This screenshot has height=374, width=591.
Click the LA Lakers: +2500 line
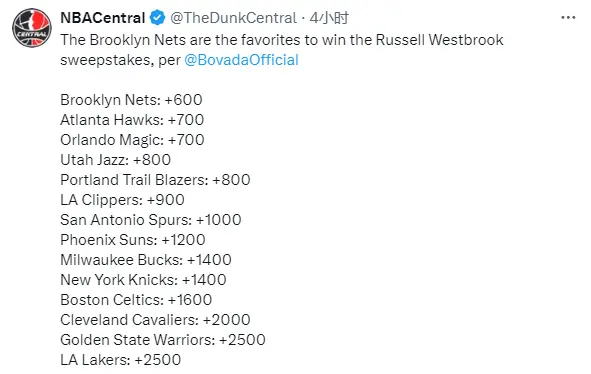[121, 360]
